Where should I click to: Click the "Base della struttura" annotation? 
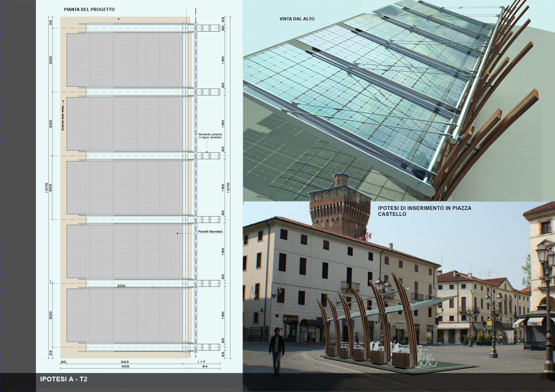(x=63, y=119)
